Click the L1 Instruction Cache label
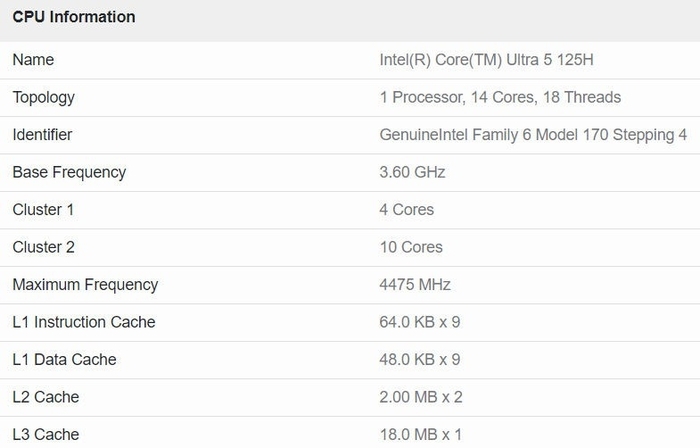This screenshot has height=448, width=700. tap(83, 322)
